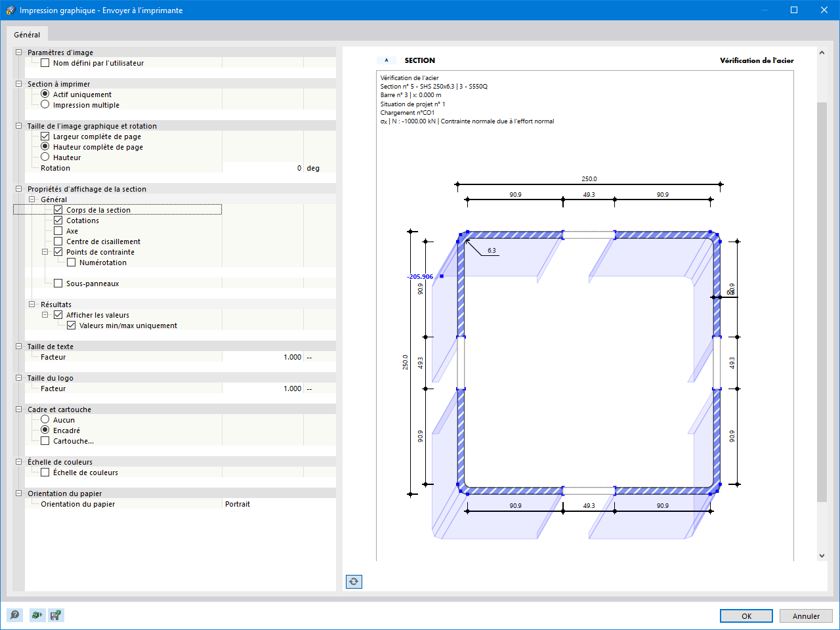Select 'Encadré' frame option
Viewport: 840px width, 630px height.
[x=45, y=430]
